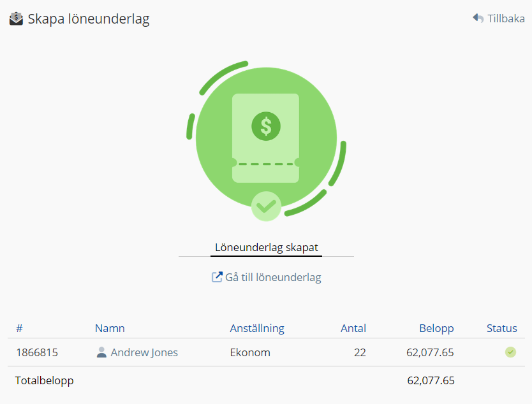The height and width of the screenshot is (404, 532).
Task: Click the person icon beside Andrew Jones
Action: [101, 352]
